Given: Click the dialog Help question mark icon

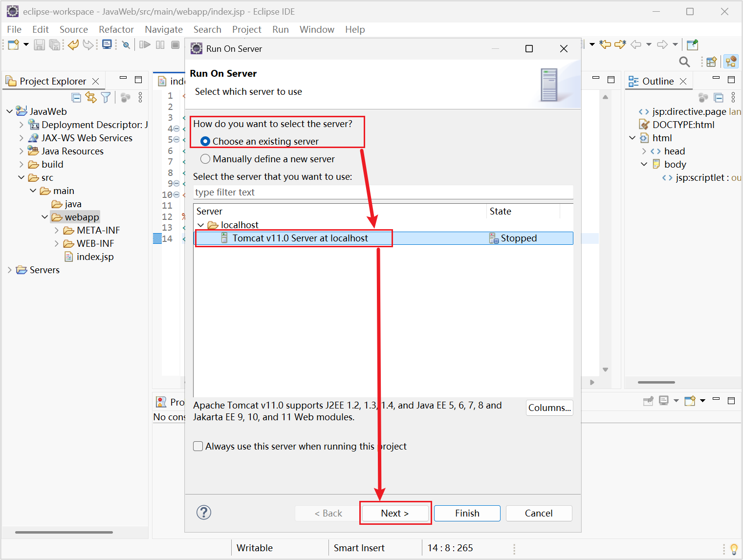Looking at the screenshot, I should 204,513.
